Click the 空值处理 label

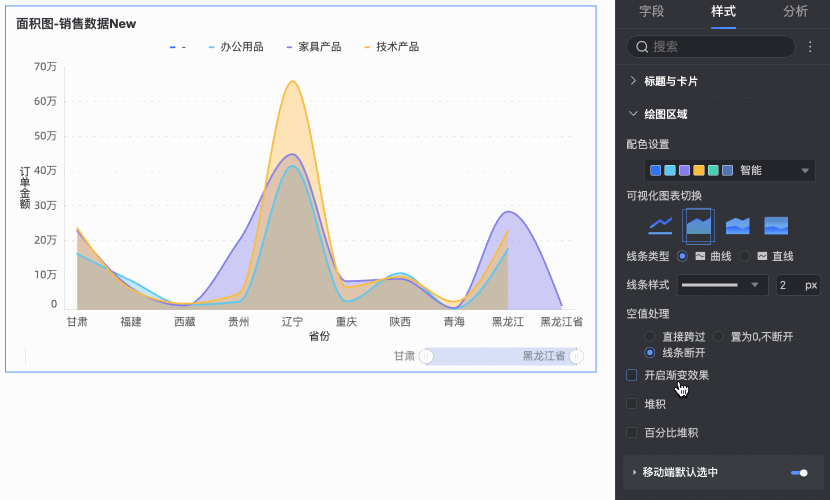(x=648, y=314)
